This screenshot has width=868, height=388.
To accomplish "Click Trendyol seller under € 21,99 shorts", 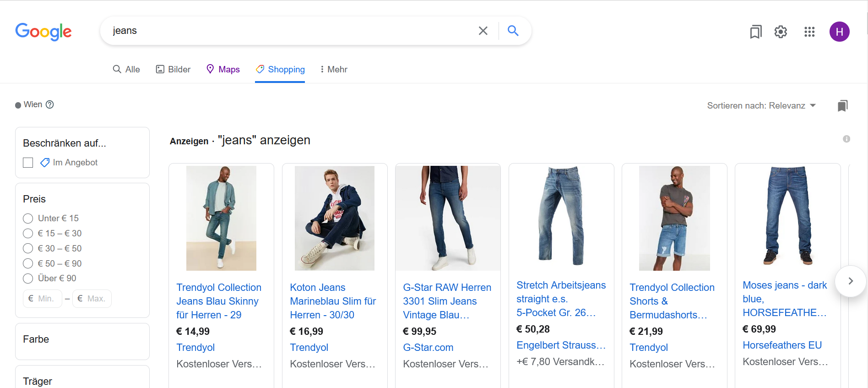I will [x=649, y=348].
